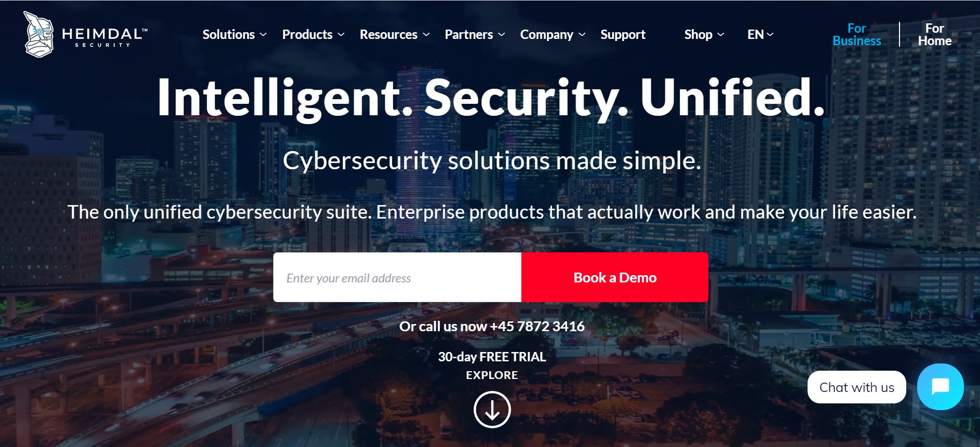Expand the Products dropdown menu
980x447 pixels.
click(x=313, y=35)
